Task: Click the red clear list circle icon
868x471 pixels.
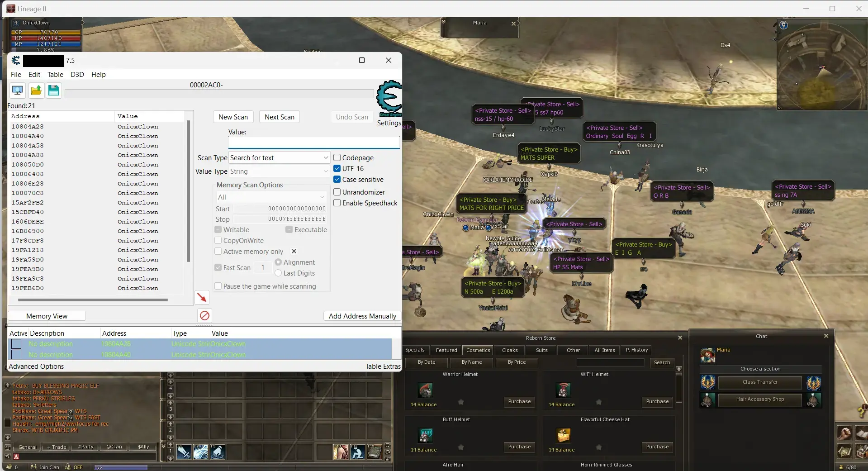Action: pyautogui.click(x=204, y=315)
